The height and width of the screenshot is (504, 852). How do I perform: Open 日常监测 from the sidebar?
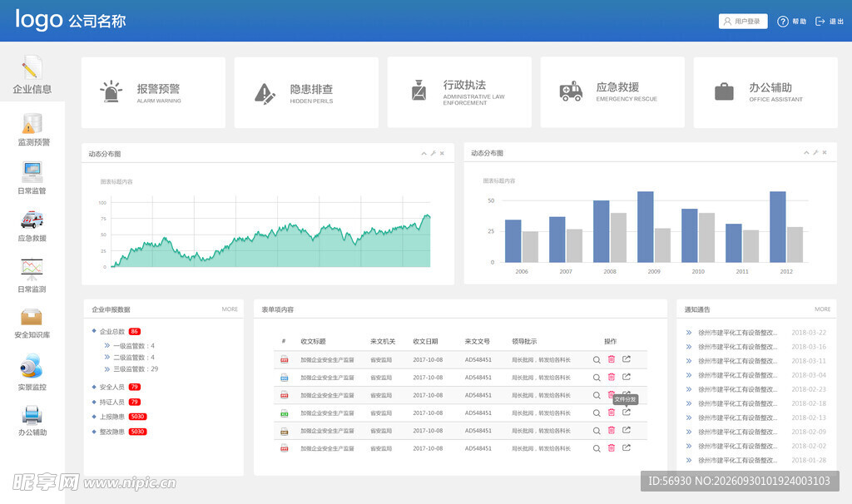[x=32, y=276]
